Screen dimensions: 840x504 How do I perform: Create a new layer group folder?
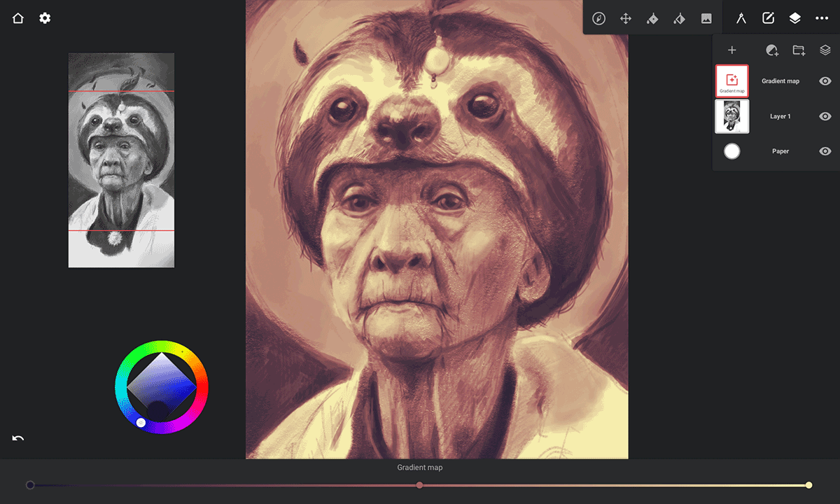tap(799, 50)
